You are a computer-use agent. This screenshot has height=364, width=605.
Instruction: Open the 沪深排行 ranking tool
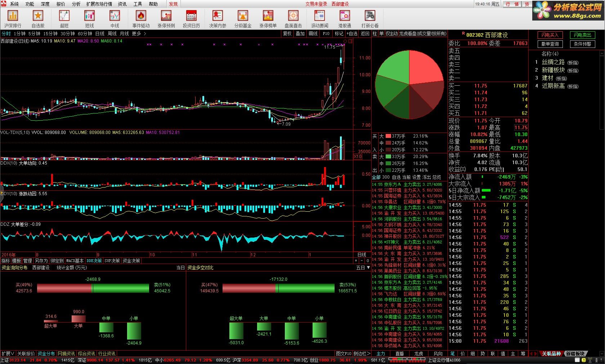pyautogui.click(x=13, y=19)
